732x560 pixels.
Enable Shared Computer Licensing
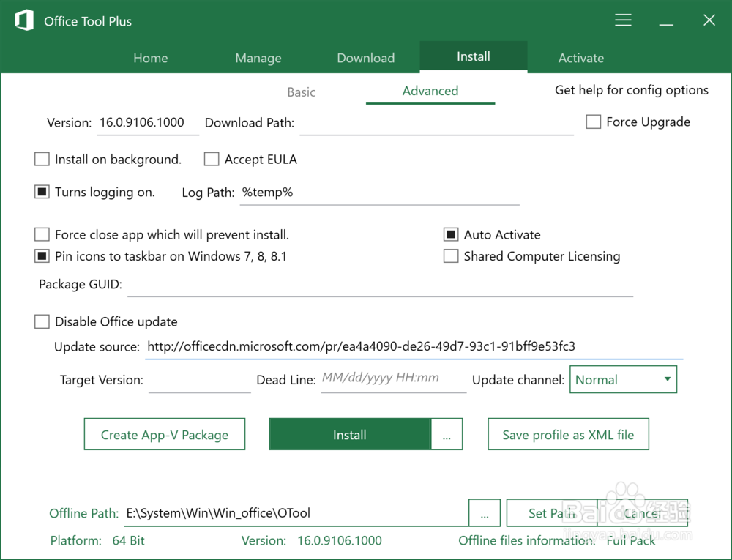451,255
